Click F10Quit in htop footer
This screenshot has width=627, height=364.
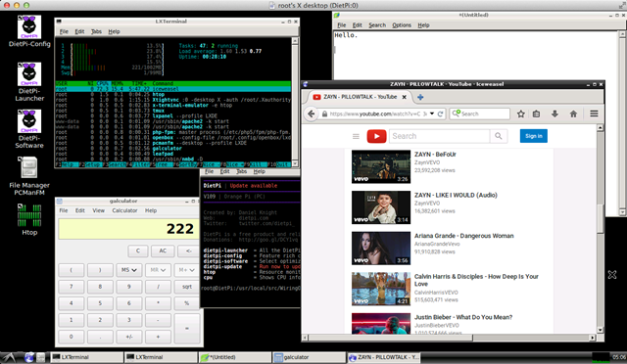pos(278,164)
